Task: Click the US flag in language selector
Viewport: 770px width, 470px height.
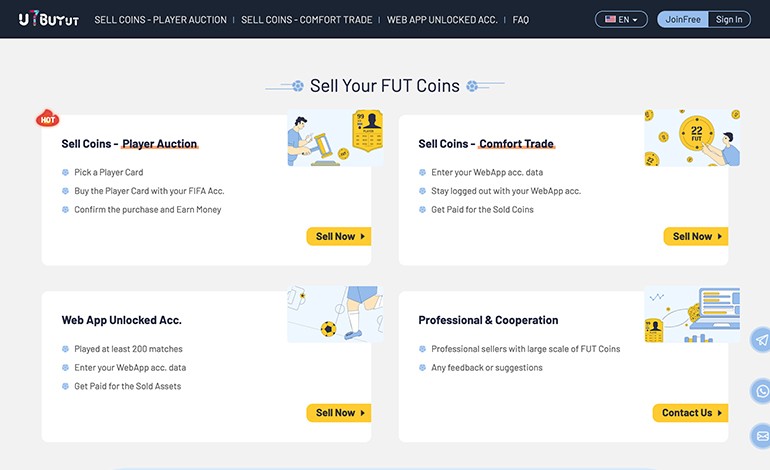Action: coord(610,19)
